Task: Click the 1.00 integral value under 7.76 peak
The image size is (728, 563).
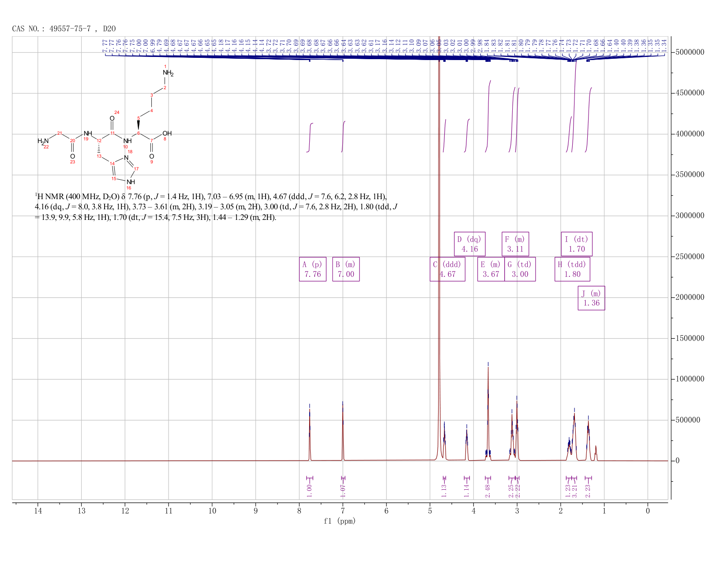Action: click(x=309, y=488)
